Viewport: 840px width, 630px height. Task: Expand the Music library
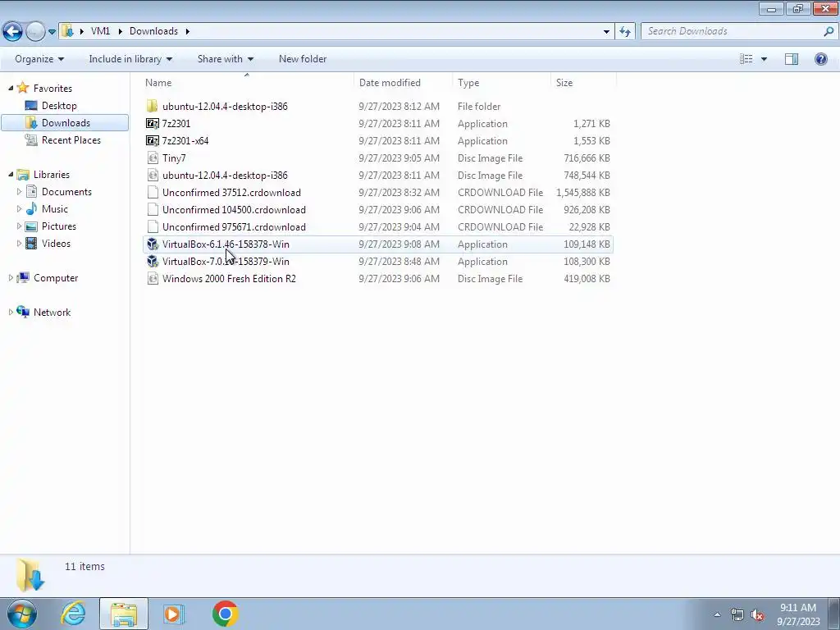point(20,208)
